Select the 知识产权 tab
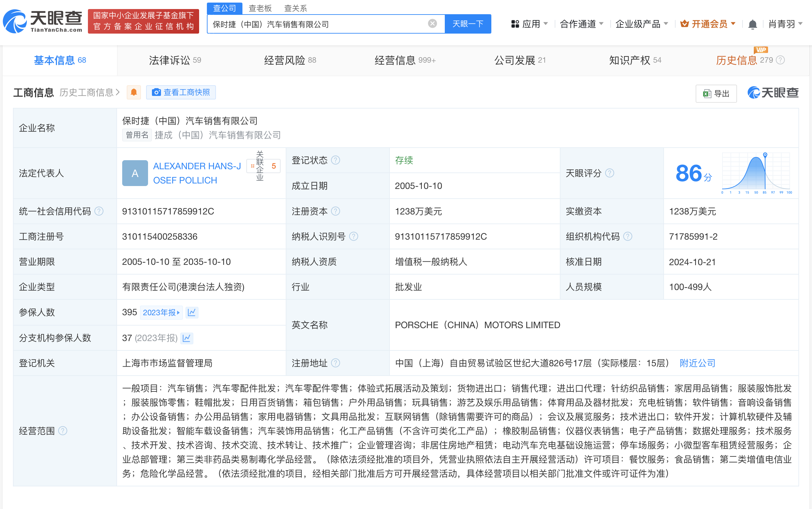The image size is (812, 509). click(x=635, y=60)
